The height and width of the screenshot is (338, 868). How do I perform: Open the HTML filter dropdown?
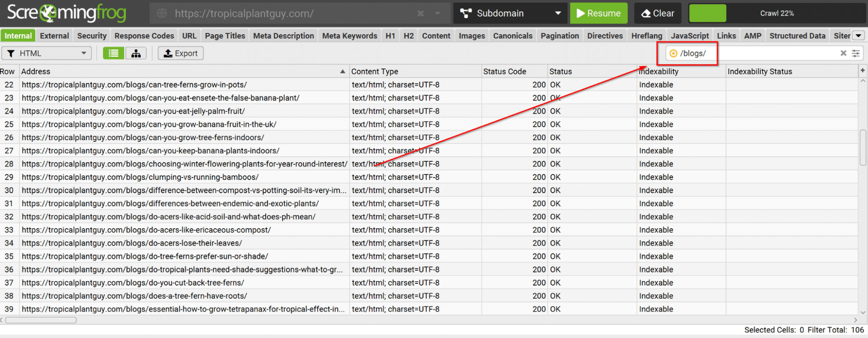pyautogui.click(x=47, y=53)
